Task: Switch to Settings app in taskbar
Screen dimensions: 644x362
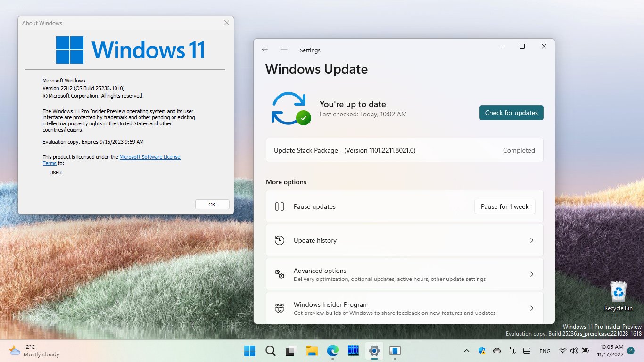Action: [374, 351]
